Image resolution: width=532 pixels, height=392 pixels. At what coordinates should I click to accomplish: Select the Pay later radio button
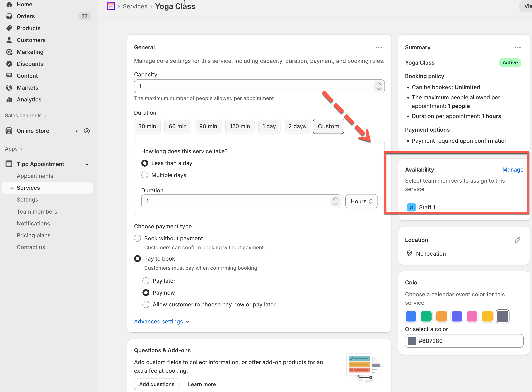click(146, 281)
